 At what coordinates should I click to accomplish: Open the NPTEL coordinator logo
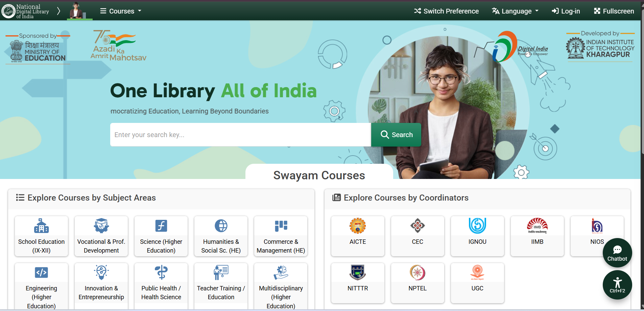click(418, 273)
